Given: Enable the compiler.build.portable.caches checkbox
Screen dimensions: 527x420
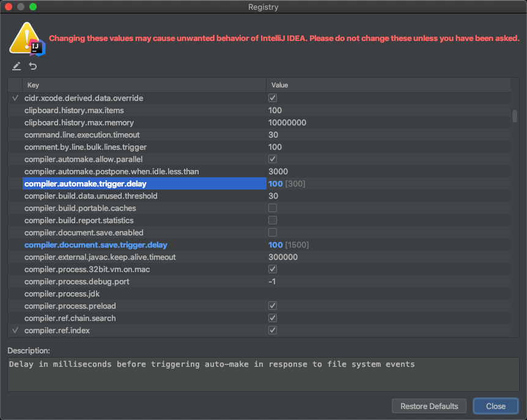Looking at the screenshot, I should pyautogui.click(x=273, y=208).
